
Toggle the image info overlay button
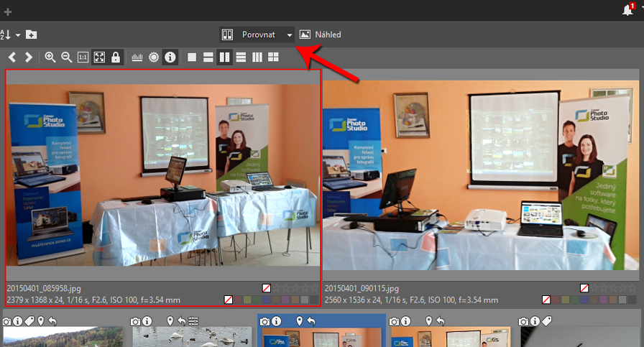[170, 57]
